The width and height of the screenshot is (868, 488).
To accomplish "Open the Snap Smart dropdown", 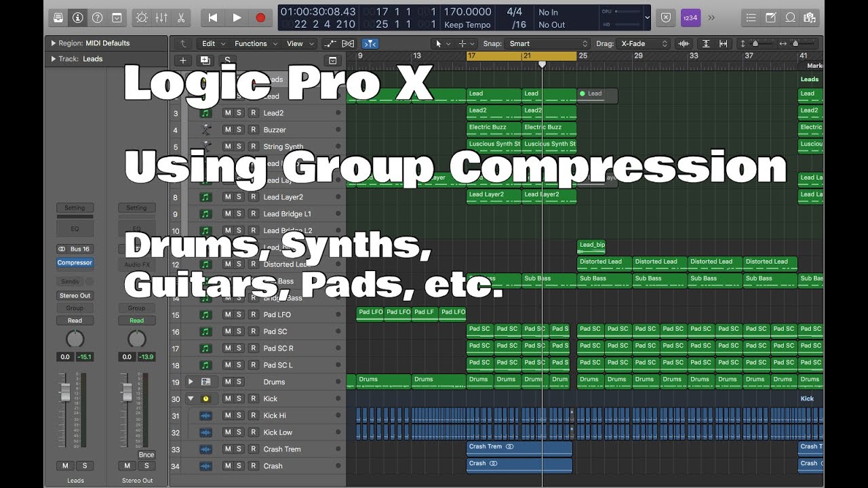I will [x=549, y=43].
